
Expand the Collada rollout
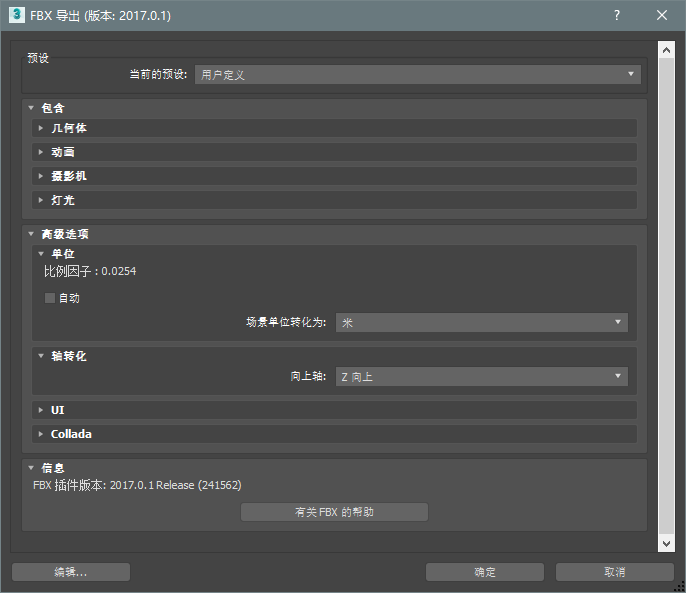click(41, 434)
